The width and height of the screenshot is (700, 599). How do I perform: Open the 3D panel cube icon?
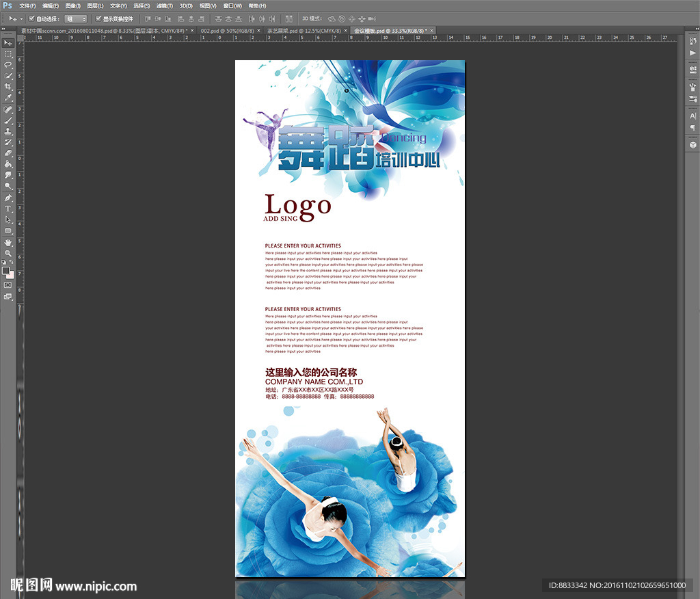pyautogui.click(x=693, y=145)
